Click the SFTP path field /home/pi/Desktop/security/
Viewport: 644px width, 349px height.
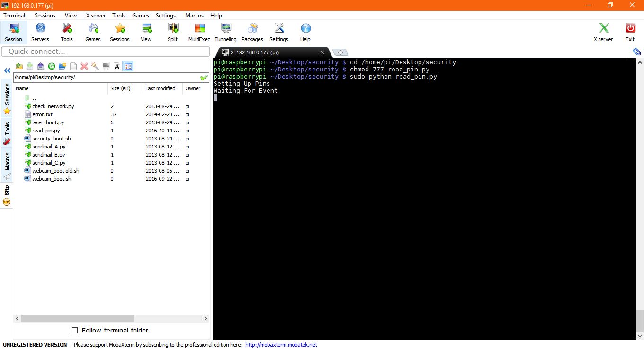click(107, 77)
